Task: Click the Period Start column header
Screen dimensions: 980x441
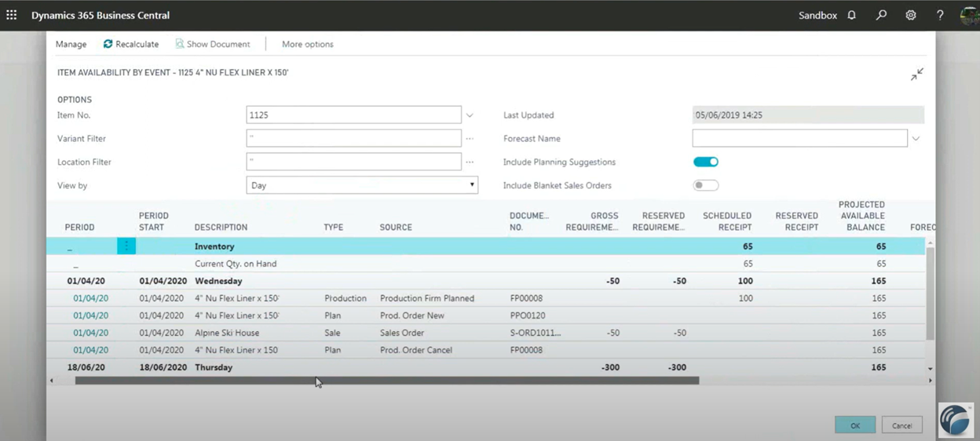Action: (x=153, y=221)
